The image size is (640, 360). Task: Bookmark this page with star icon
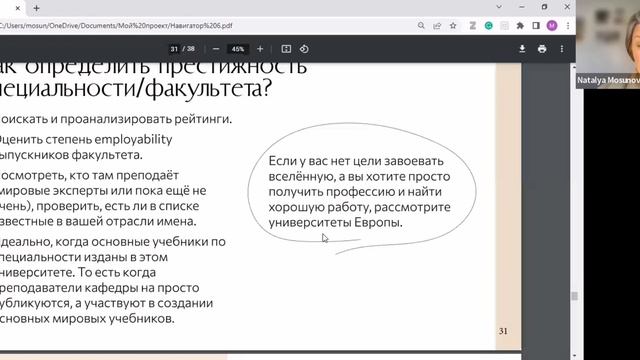click(453, 25)
